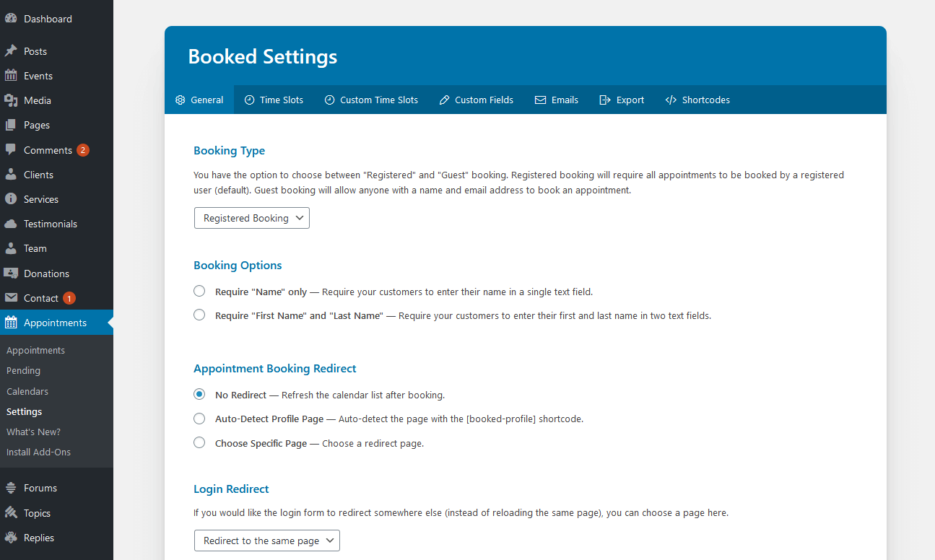Click the Media library icon
Screen dimensions: 935x560
click(11, 100)
